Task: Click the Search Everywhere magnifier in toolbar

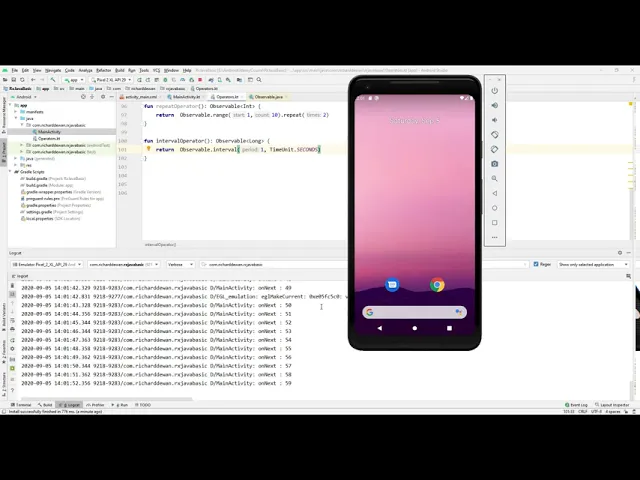Action: (259, 80)
